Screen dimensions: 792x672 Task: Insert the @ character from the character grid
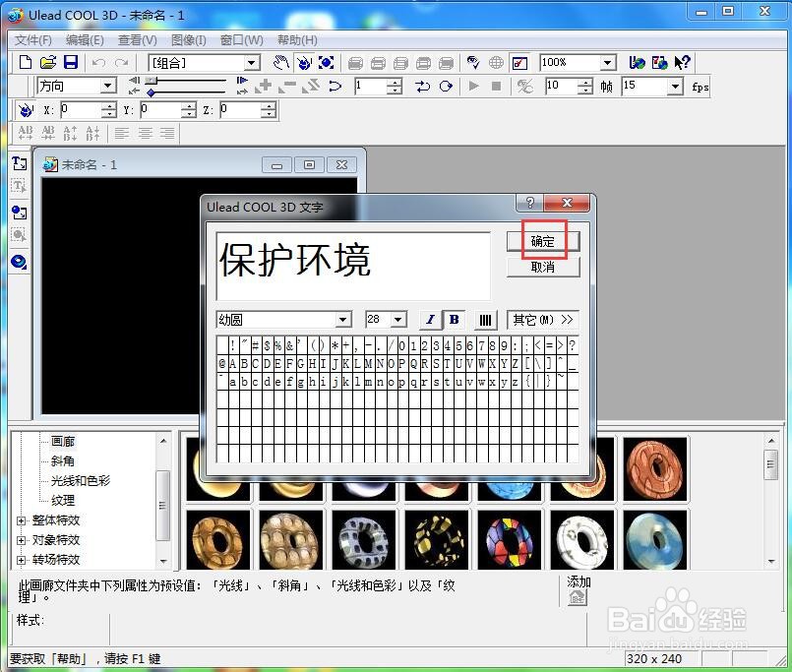point(222,363)
